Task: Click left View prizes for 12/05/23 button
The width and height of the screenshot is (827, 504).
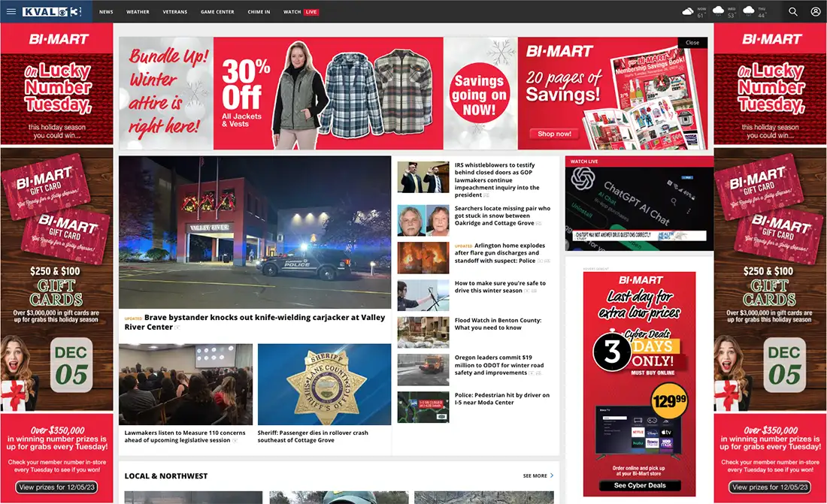Action: point(57,487)
